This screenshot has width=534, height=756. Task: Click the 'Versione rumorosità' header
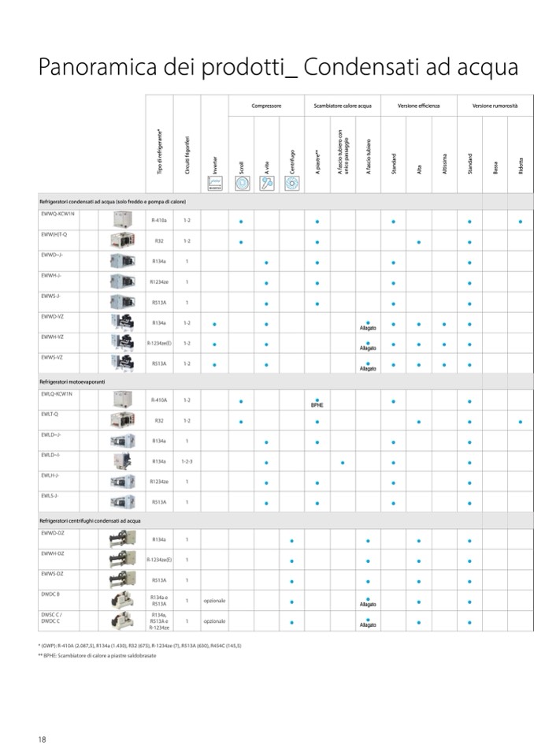click(x=495, y=105)
